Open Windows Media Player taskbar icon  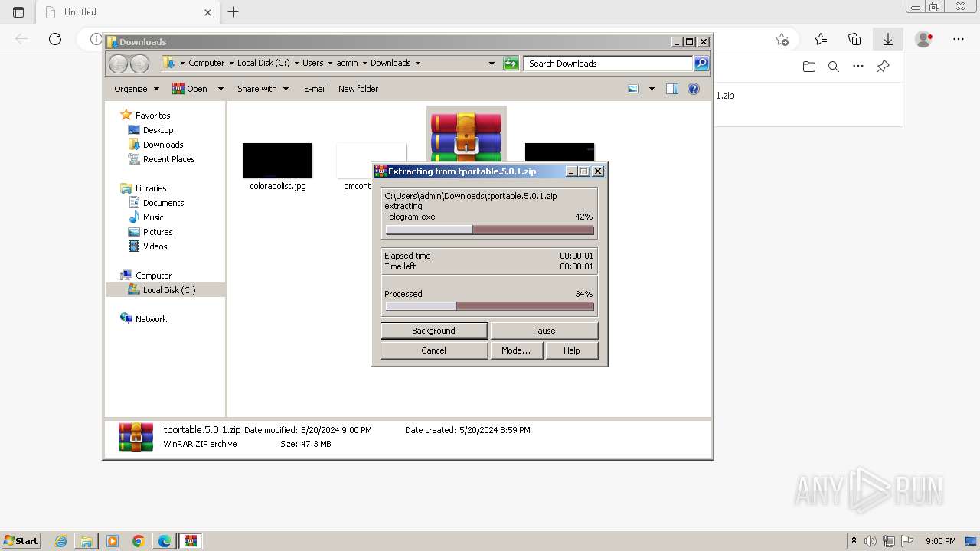point(113,541)
